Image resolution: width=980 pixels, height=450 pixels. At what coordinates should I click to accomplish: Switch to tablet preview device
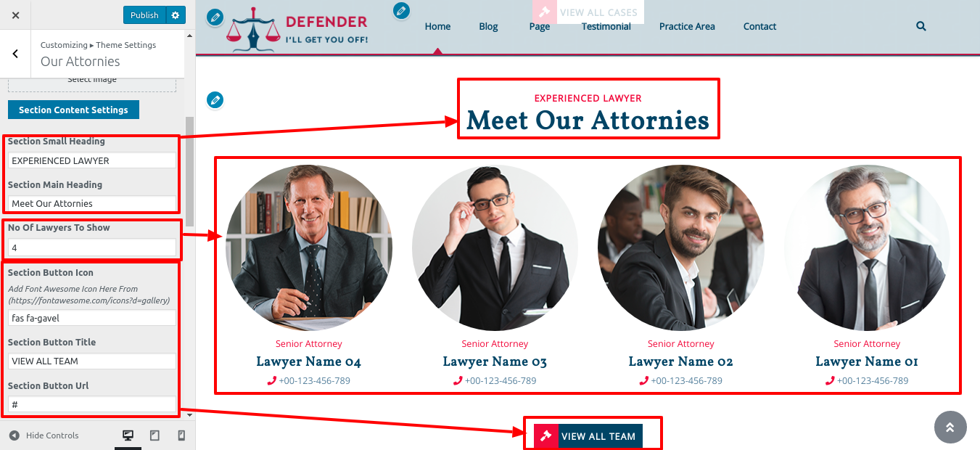click(x=155, y=435)
